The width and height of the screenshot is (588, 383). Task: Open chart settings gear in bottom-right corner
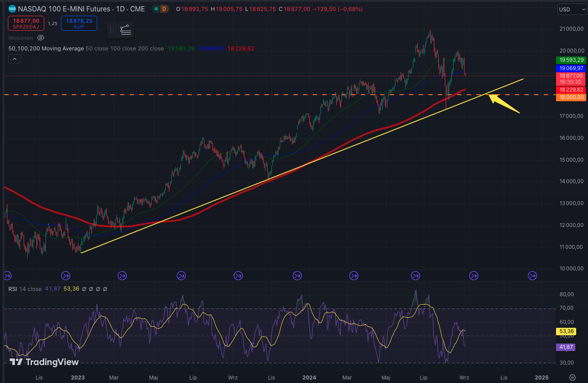(572, 377)
